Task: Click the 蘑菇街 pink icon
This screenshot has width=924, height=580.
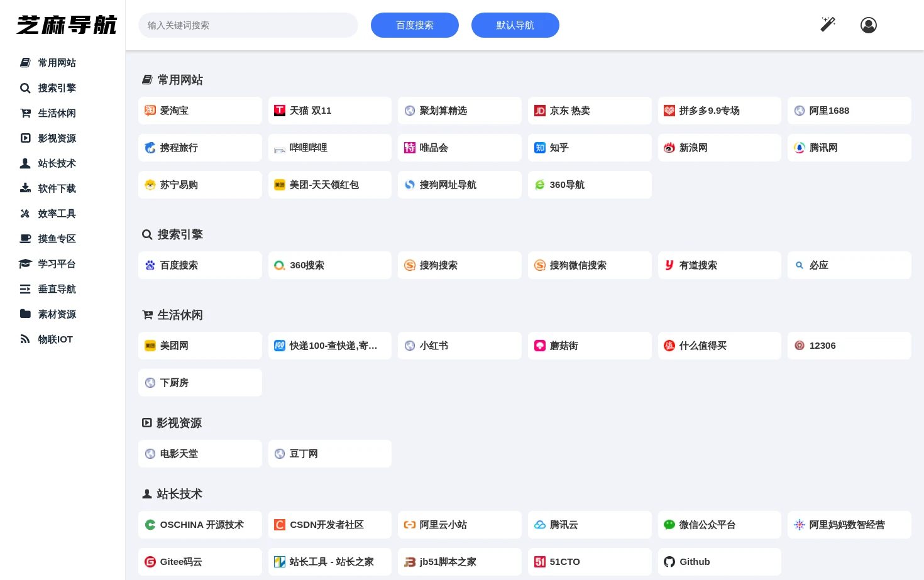Action: tap(540, 346)
